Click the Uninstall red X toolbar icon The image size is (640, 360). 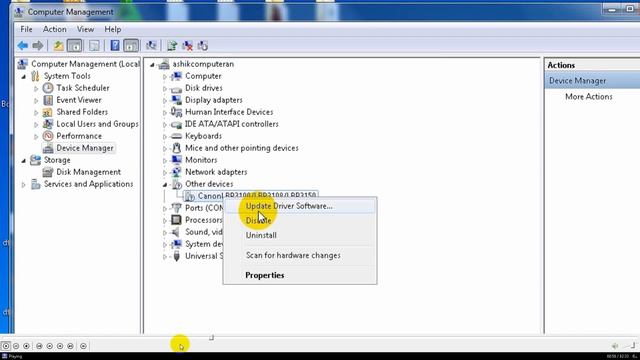(187, 45)
